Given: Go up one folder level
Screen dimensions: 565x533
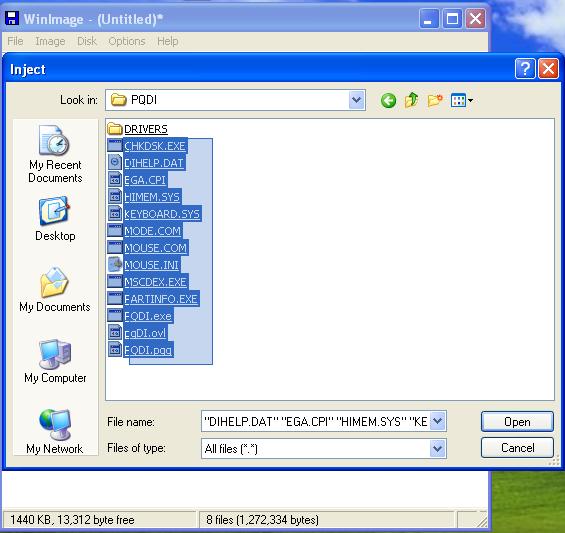Looking at the screenshot, I should (411, 100).
